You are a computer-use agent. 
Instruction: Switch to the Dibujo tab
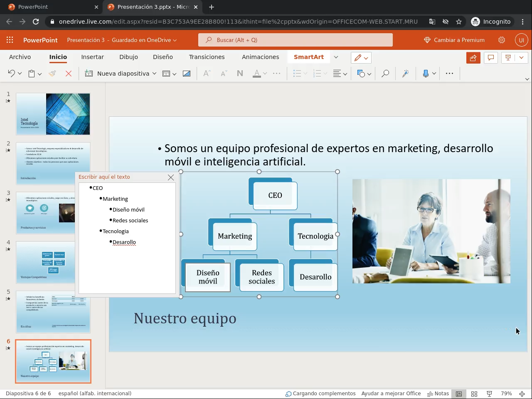coord(129,57)
